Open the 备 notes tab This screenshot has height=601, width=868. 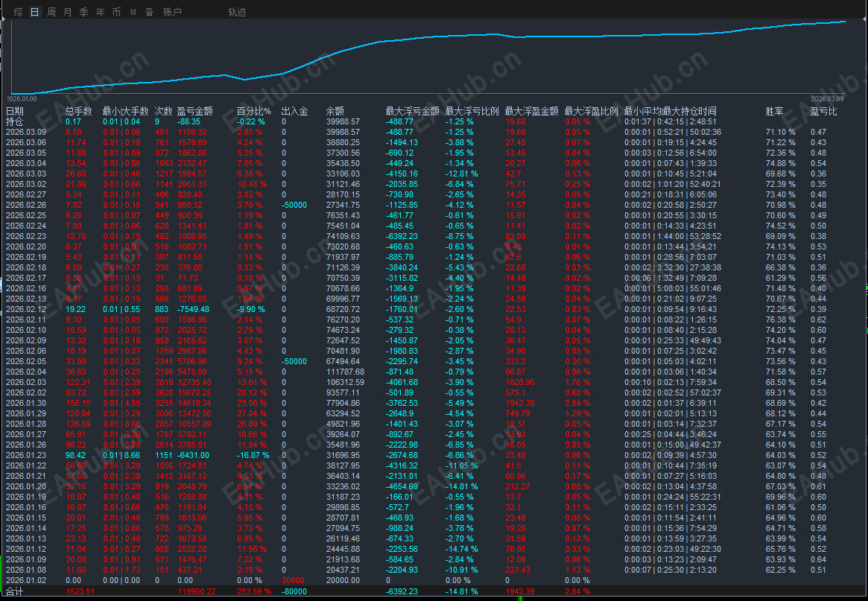[150, 12]
